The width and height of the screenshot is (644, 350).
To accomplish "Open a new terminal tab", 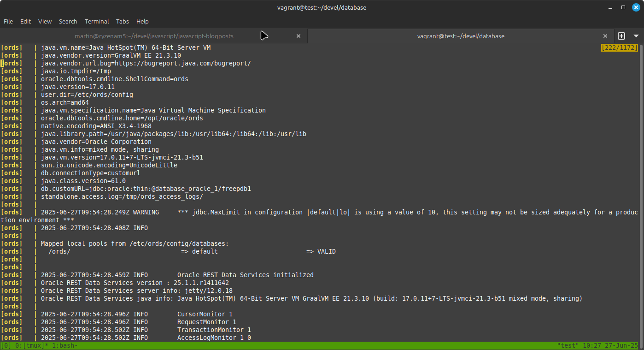I will point(621,36).
